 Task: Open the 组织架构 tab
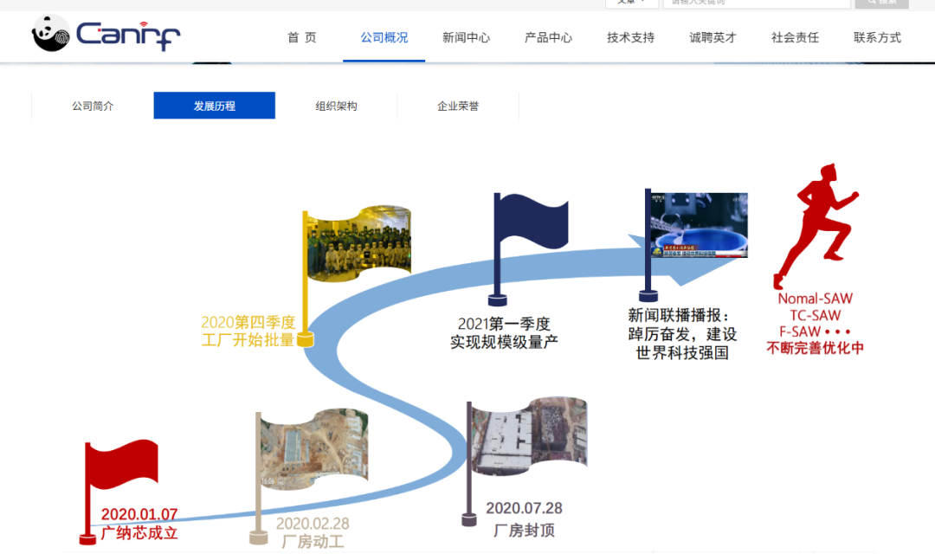pyautogui.click(x=336, y=106)
